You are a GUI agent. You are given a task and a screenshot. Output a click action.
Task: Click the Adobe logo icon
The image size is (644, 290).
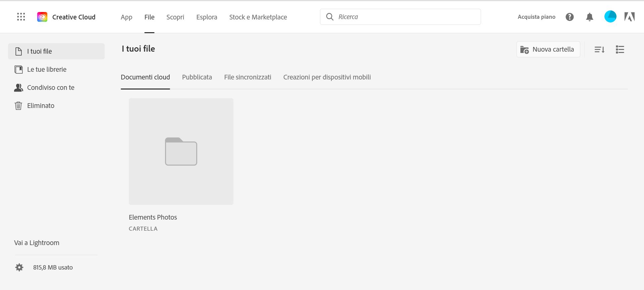630,17
